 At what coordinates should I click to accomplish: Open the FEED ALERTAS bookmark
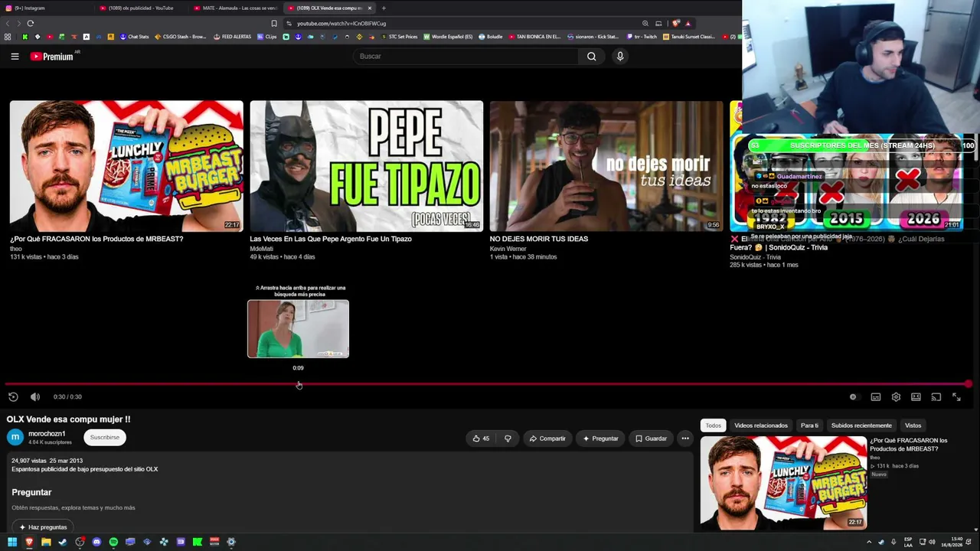click(232, 37)
